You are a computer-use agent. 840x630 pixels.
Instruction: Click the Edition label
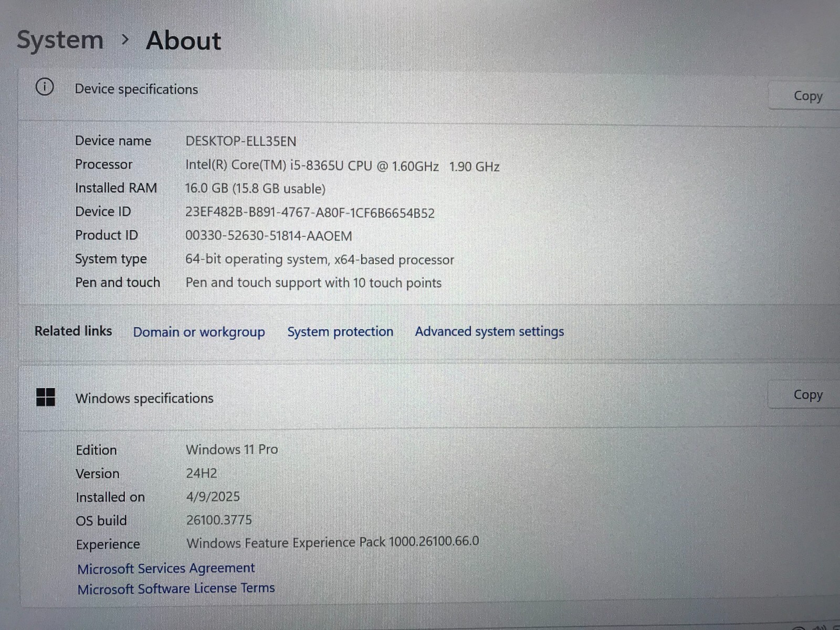(x=96, y=450)
